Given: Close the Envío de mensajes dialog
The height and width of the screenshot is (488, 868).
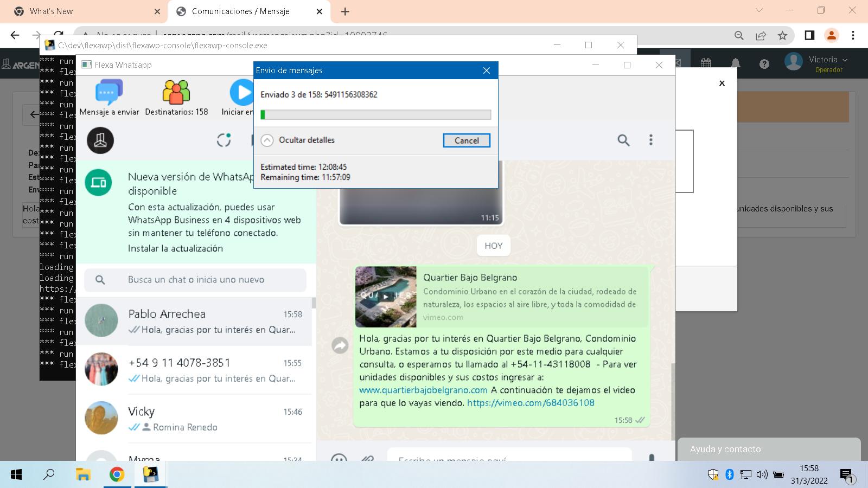Looking at the screenshot, I should (x=487, y=70).
